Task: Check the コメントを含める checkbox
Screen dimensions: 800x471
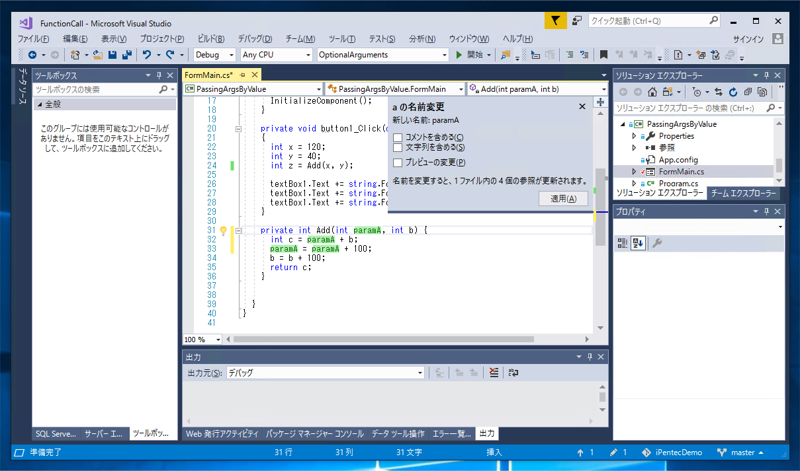Action: (398, 138)
